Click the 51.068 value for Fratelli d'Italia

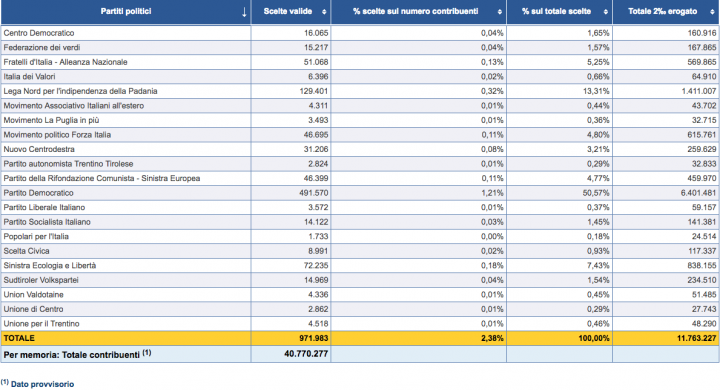tap(316, 62)
